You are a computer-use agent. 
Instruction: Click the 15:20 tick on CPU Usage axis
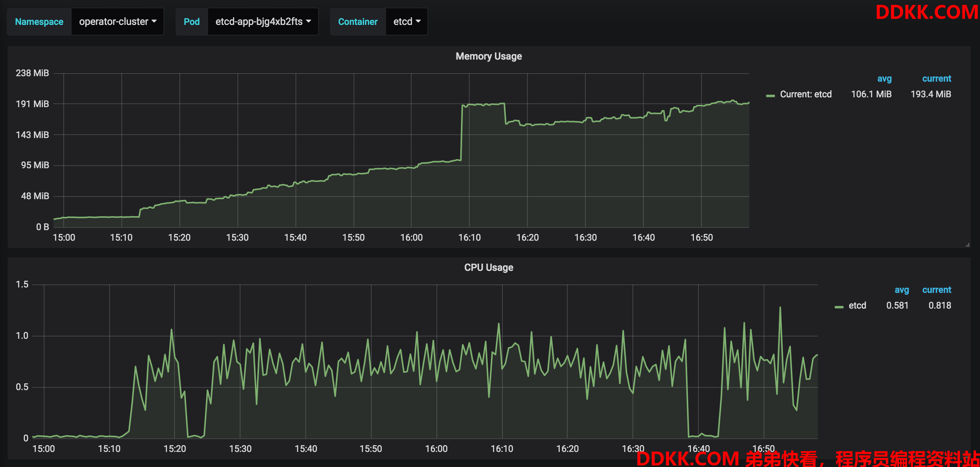[x=175, y=449]
